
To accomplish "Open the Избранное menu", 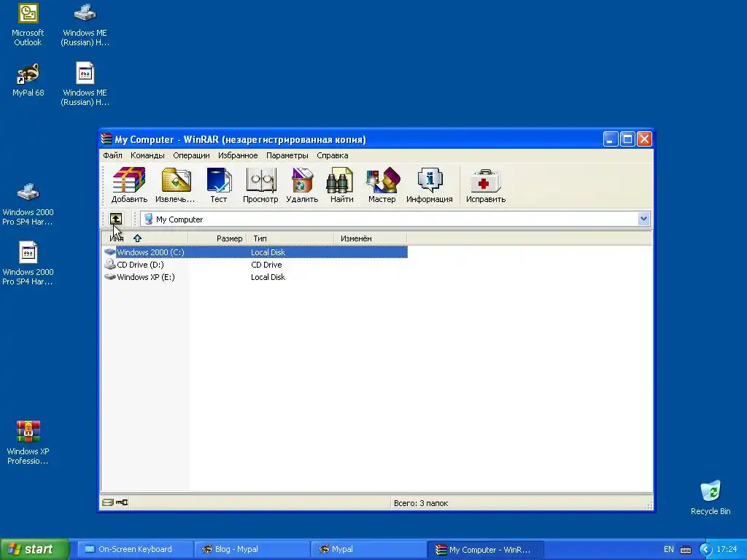I will tap(238, 155).
